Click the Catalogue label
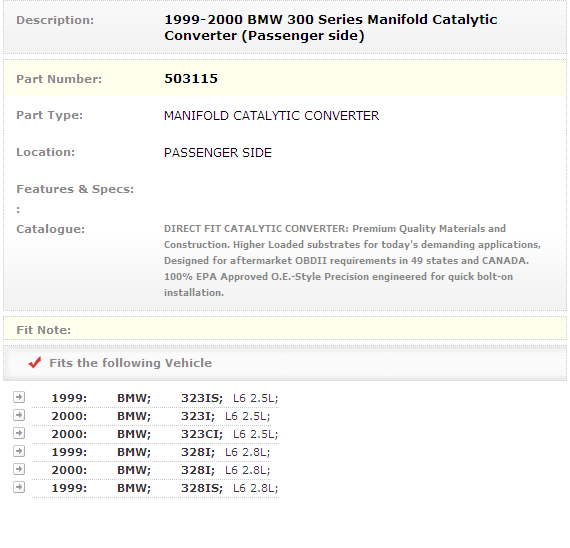The width and height of the screenshot is (570, 548). (51, 229)
